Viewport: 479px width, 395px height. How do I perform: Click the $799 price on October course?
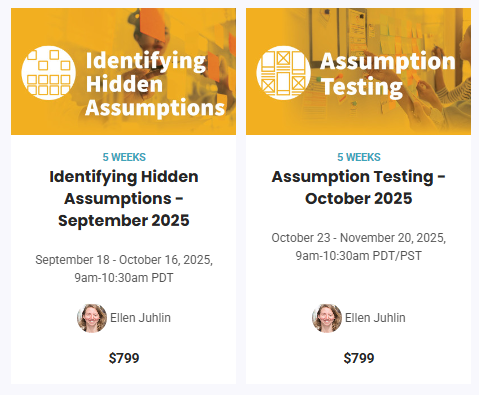click(359, 358)
